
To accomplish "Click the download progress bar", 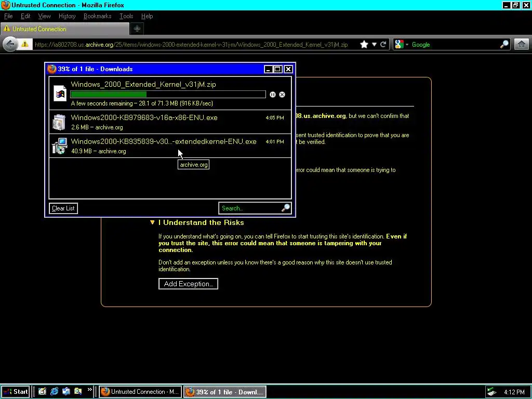I will [x=168, y=95].
